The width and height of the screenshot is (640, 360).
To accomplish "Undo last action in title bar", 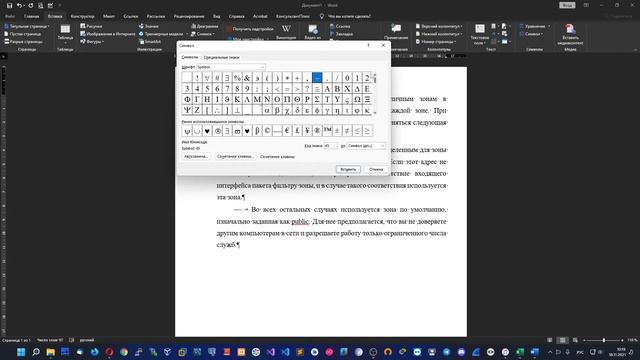I will (x=19, y=6).
